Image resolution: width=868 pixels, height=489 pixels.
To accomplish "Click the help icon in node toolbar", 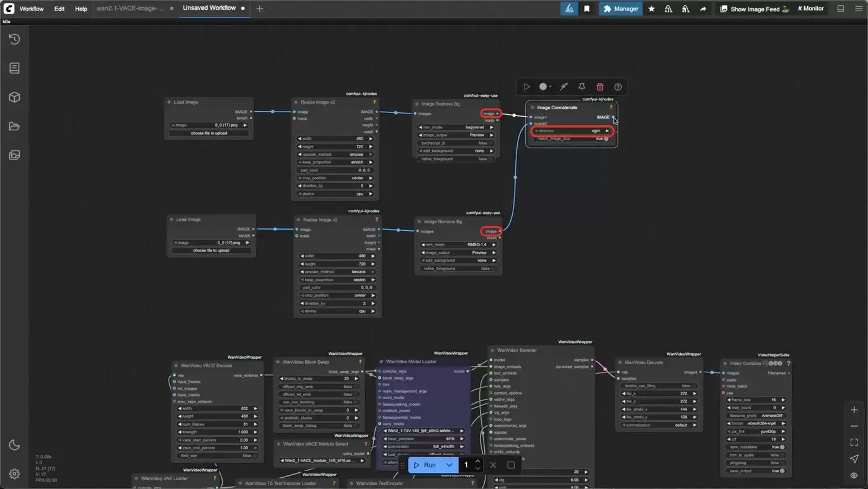I will pyautogui.click(x=618, y=87).
